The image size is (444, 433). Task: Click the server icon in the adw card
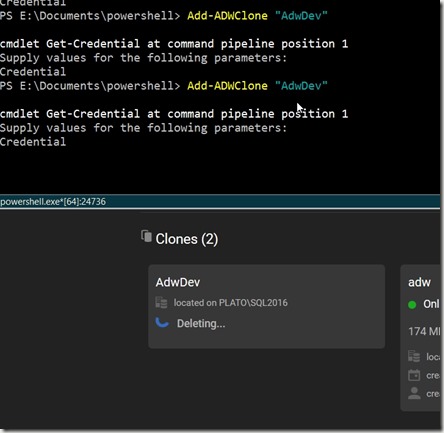(x=414, y=356)
